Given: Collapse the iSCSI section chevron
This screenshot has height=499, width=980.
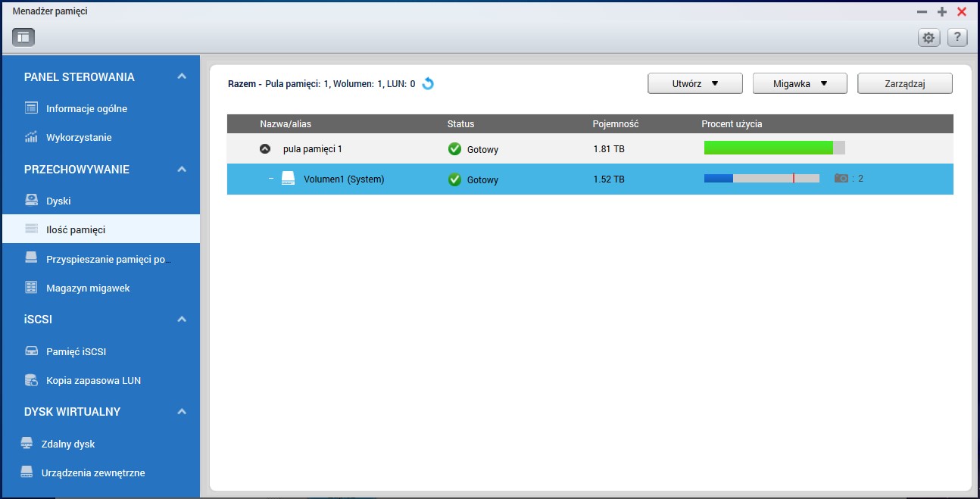Looking at the screenshot, I should pos(182,320).
